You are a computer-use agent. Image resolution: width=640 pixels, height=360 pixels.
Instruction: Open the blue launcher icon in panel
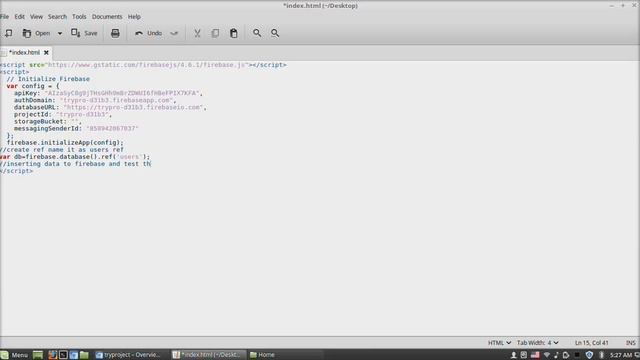(x=74, y=355)
